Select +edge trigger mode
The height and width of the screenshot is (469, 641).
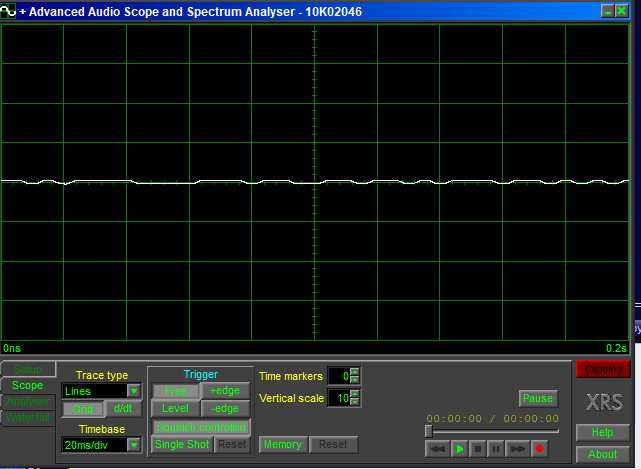pyautogui.click(x=225, y=390)
